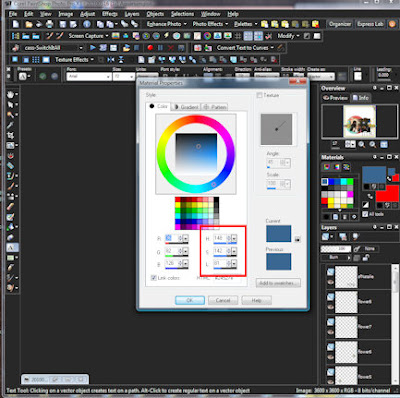The height and width of the screenshot is (398, 400).
Task: Click the Current color swatch
Action: tap(279, 234)
